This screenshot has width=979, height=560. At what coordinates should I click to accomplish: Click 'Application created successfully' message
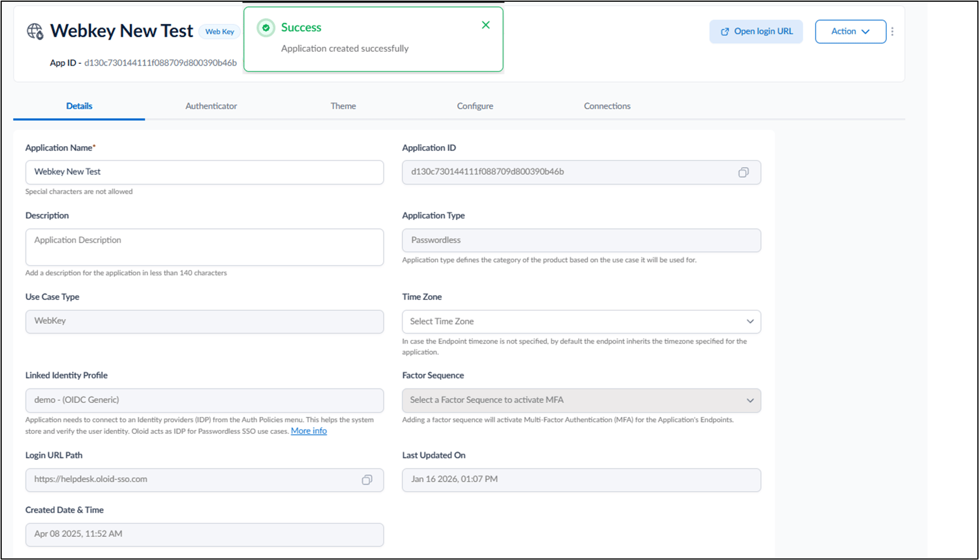coord(345,48)
